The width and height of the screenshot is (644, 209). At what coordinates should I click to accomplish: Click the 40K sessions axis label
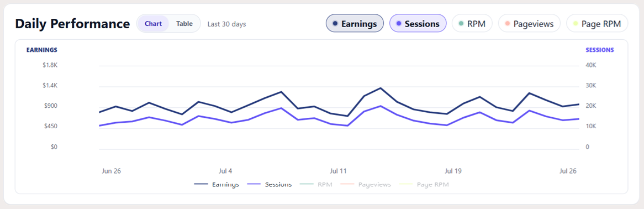590,65
